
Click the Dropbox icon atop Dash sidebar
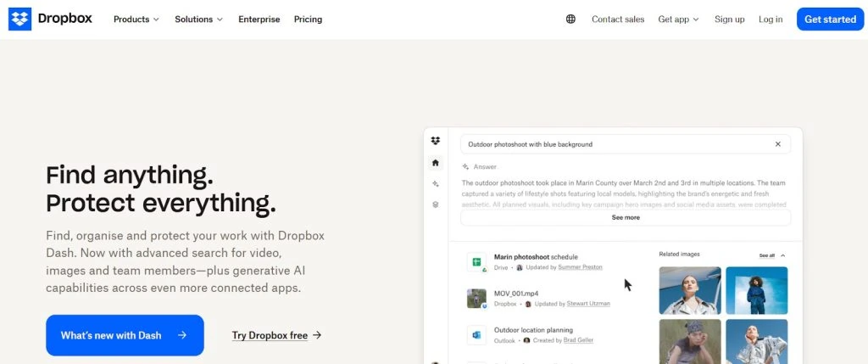pos(436,141)
